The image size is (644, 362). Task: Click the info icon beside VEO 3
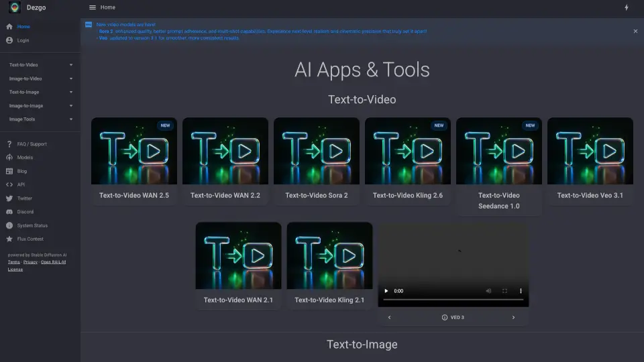[445, 317]
